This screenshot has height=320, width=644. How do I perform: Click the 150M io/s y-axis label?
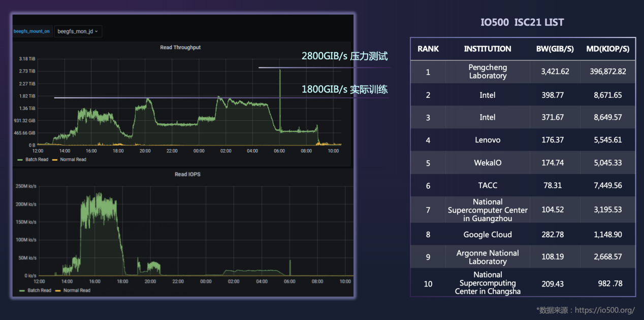[26, 222]
